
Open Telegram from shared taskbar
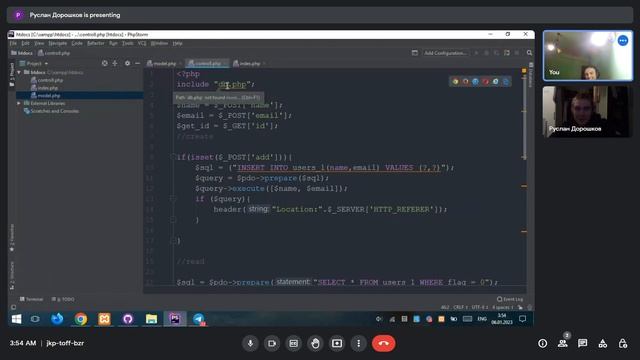[199, 319]
